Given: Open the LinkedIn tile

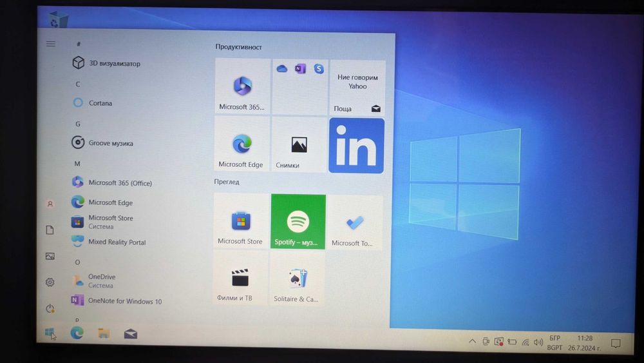Looking at the screenshot, I should tap(357, 146).
